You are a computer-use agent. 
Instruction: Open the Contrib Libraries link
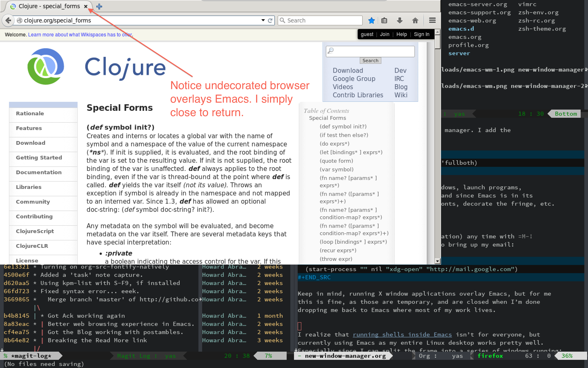click(x=358, y=95)
